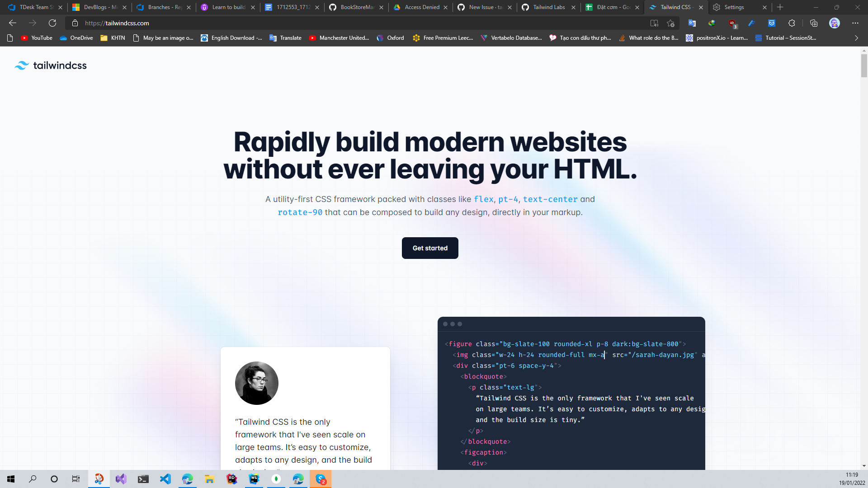The height and width of the screenshot is (488, 868).
Task: Go back with the back arrow
Action: pos(13,23)
